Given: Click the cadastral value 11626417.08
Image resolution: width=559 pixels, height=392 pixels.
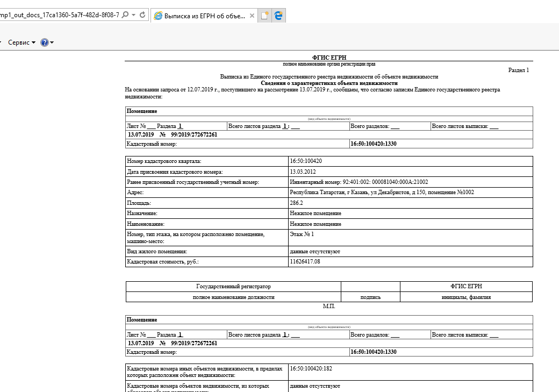Looking at the screenshot, I should (x=305, y=261).
